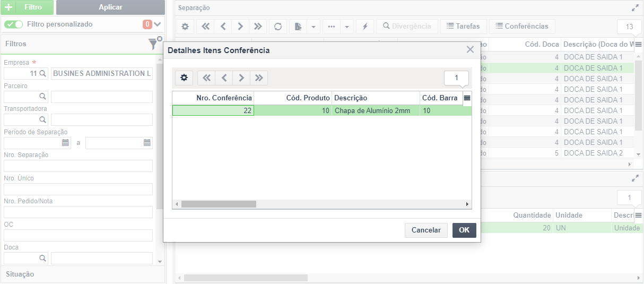Go to next record in Detalhes dialog

241,78
